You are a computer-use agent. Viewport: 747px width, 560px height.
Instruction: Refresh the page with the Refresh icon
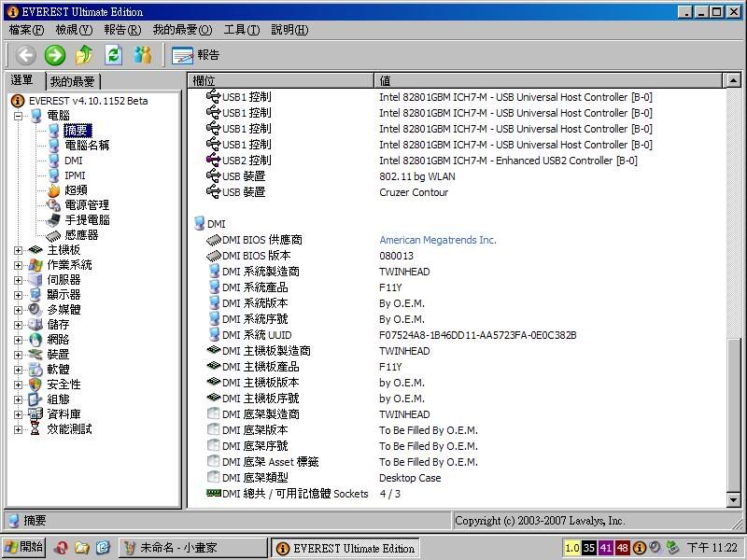click(113, 55)
